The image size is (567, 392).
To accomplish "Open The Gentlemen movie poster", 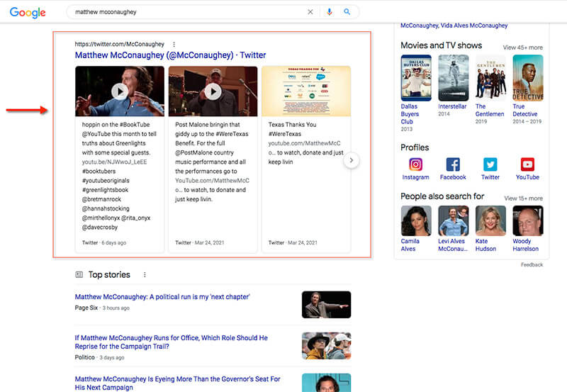I will 490,78.
